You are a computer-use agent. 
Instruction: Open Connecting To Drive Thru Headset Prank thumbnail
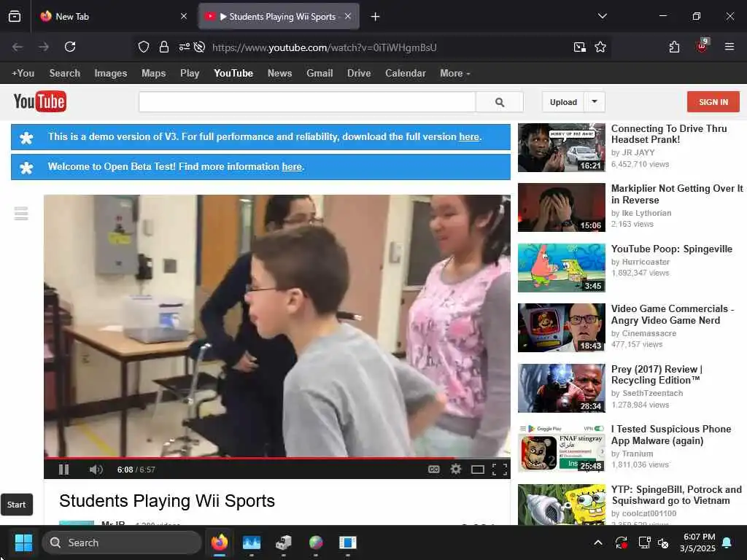(562, 147)
